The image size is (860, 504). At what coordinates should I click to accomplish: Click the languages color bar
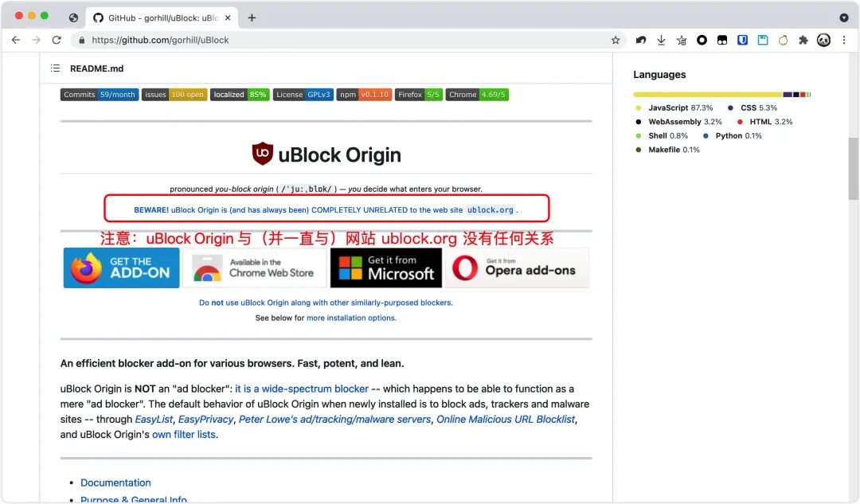721,94
